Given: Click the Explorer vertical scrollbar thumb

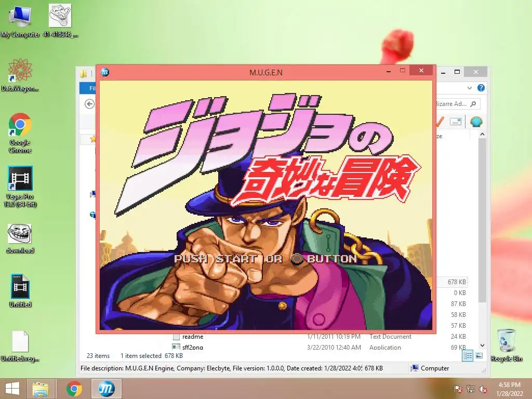Looking at the screenshot, I should click(482, 220).
